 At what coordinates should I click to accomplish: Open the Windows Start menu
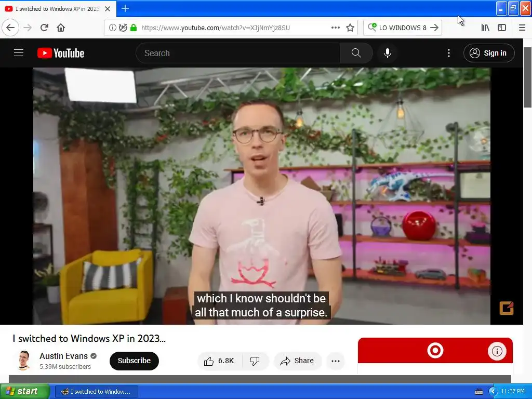point(24,391)
